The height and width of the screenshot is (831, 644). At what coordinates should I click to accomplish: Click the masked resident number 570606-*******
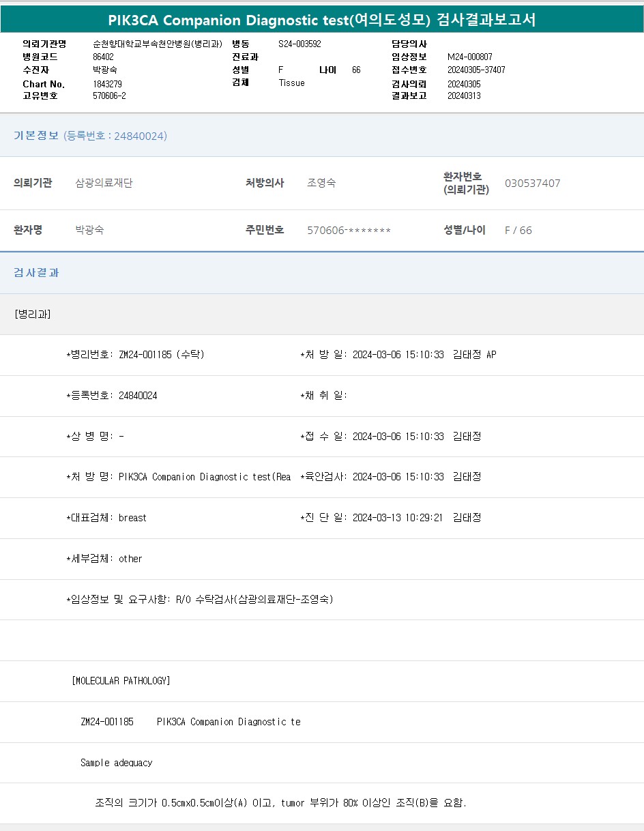click(x=349, y=231)
